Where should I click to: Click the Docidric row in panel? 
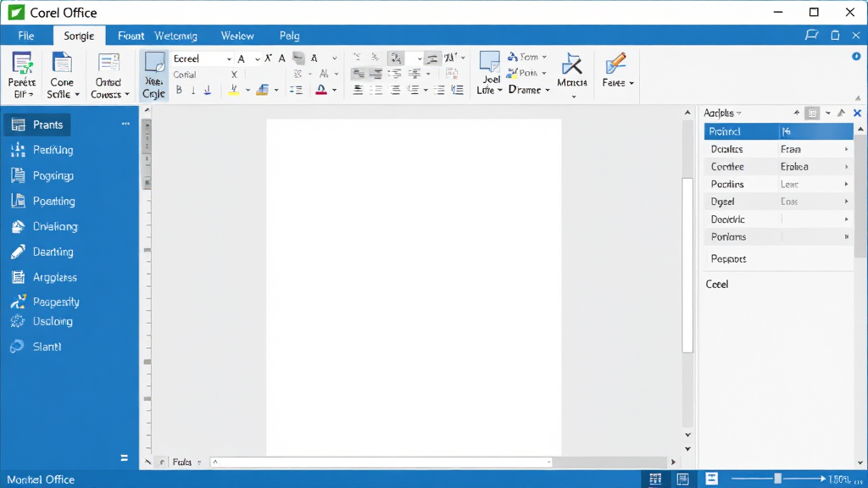778,219
